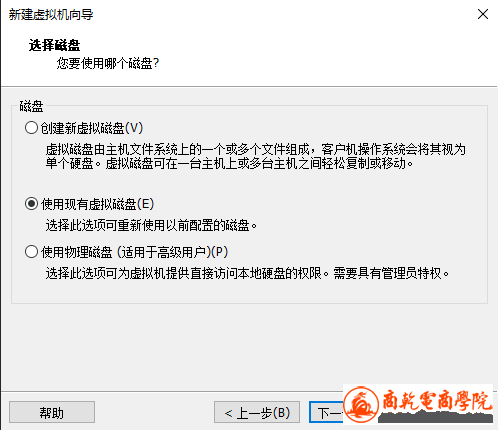498x430 pixels.
Task: Click the label text 使用现有虚拟磁盘(E)
Action: coord(98,204)
